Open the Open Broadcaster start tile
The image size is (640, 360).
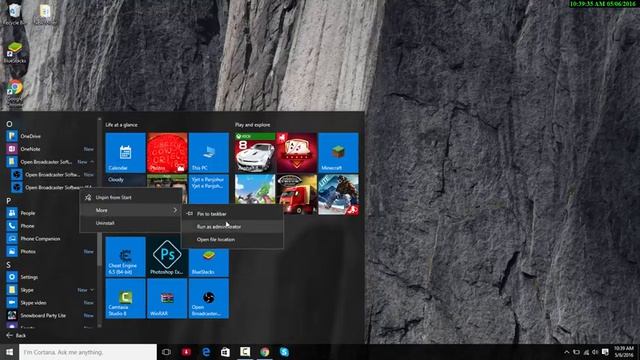[209, 298]
